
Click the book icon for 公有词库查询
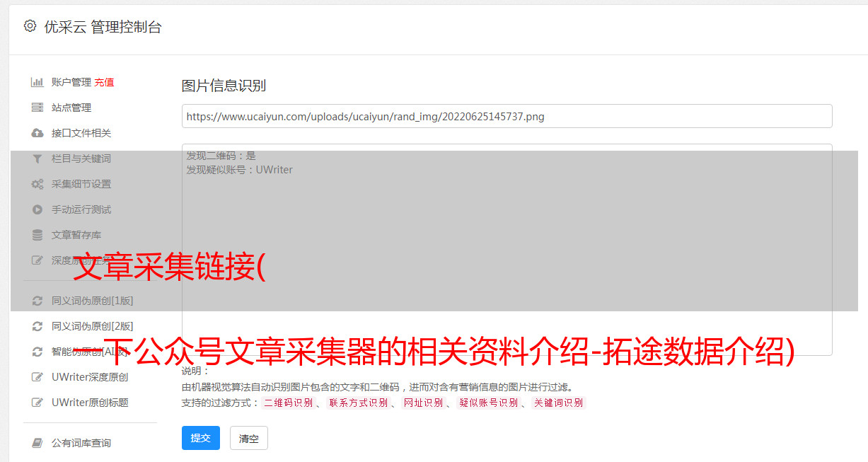(x=37, y=443)
